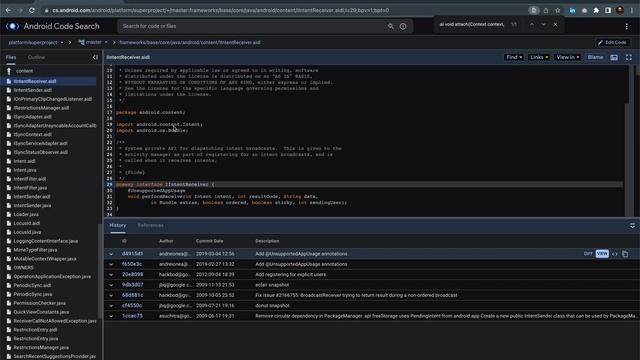Open commit link 20e8098
The width and height of the screenshot is (640, 360).
pos(132,275)
